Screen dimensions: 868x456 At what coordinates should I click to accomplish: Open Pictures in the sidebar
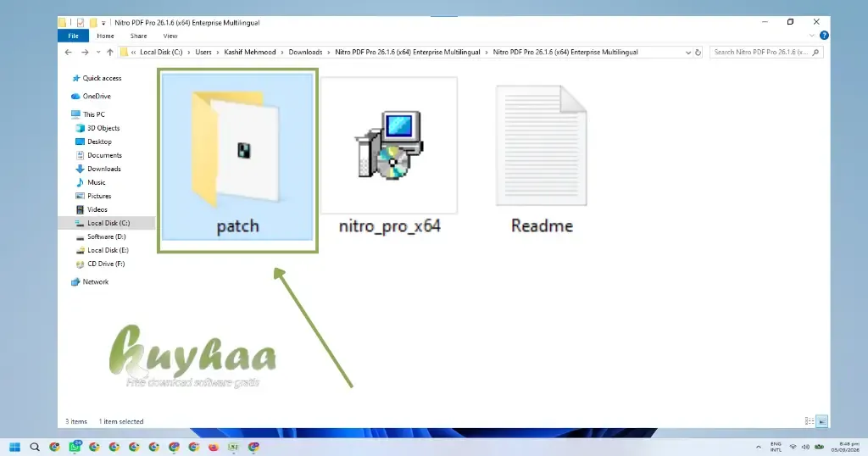[x=93, y=196]
